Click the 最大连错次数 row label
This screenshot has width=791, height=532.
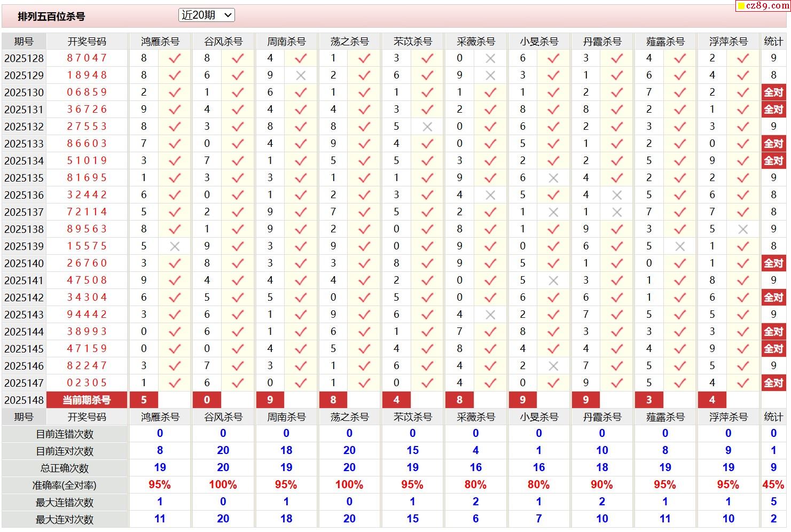point(65,503)
